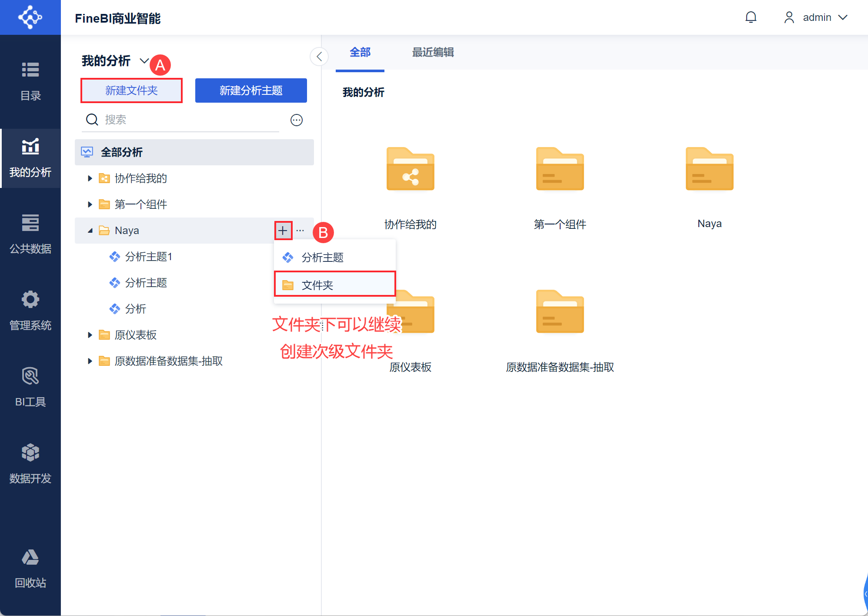Collapse the Naya folder tree node

[90, 231]
